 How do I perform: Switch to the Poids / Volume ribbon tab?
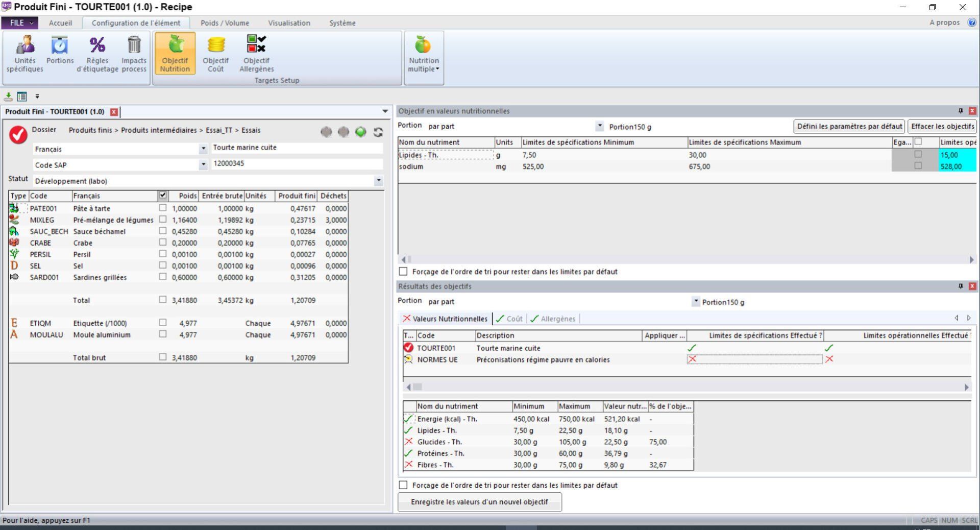pyautogui.click(x=225, y=23)
